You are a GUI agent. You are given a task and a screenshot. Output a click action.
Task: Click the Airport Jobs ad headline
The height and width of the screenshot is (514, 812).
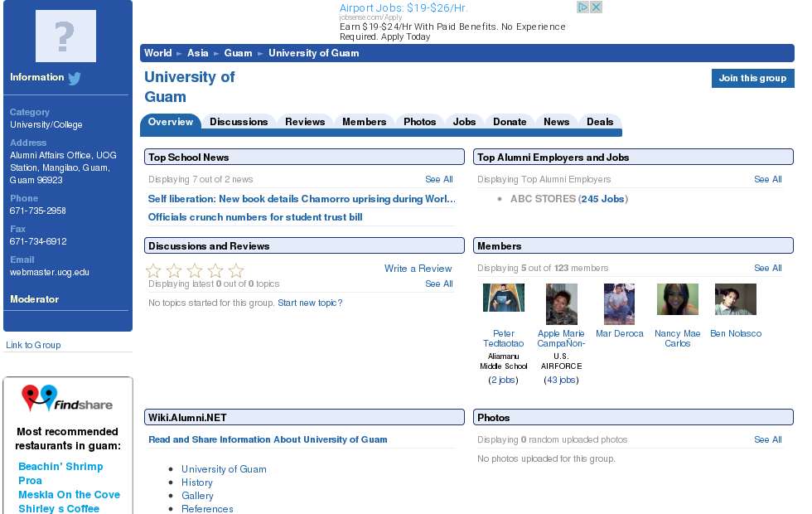click(404, 7)
